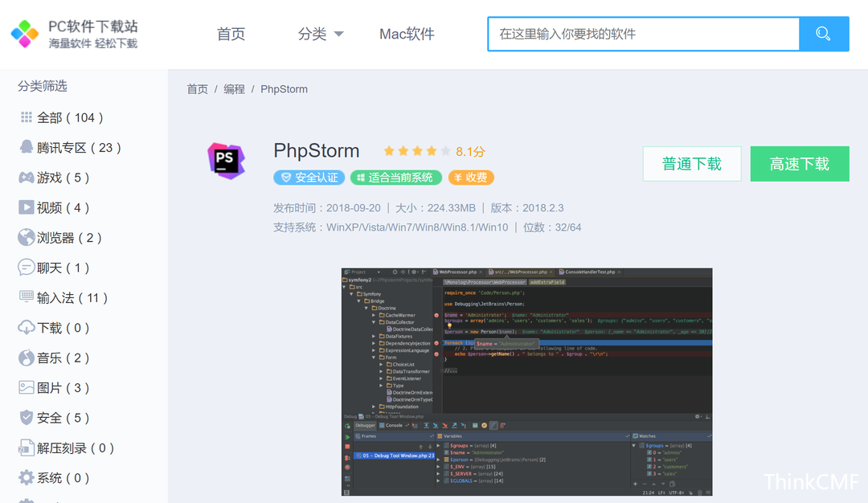Viewport: 868px width, 503px height.
Task: Click the PhpStorm IDE screenshot preview
Action: tap(526, 380)
